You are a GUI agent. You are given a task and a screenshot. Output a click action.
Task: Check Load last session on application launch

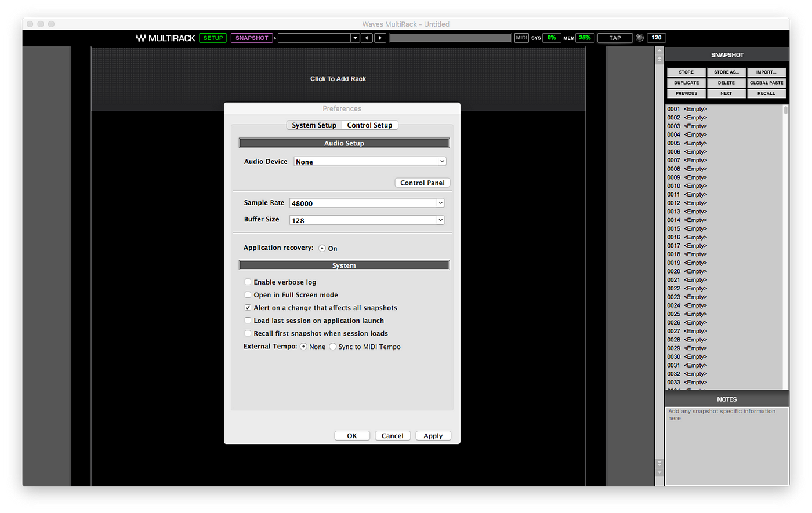pyautogui.click(x=248, y=321)
